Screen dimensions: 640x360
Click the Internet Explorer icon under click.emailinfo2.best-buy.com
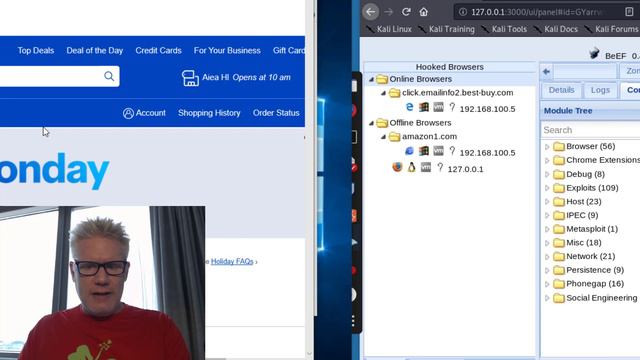(x=409, y=107)
